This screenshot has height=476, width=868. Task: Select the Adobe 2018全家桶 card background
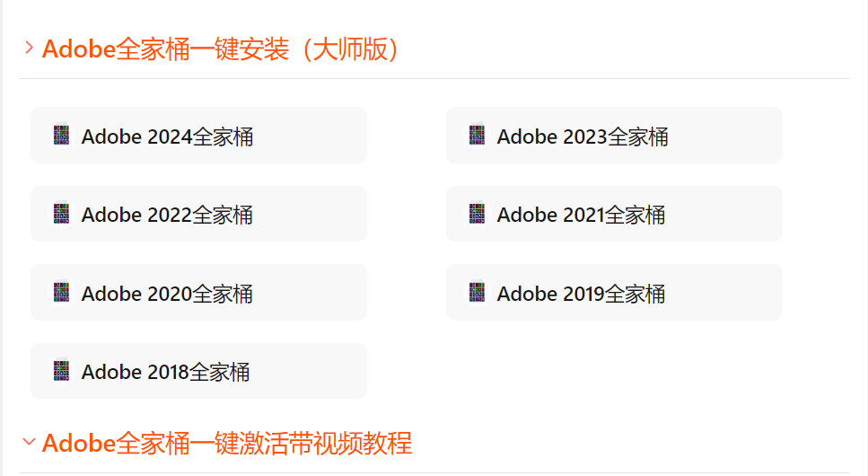198,371
